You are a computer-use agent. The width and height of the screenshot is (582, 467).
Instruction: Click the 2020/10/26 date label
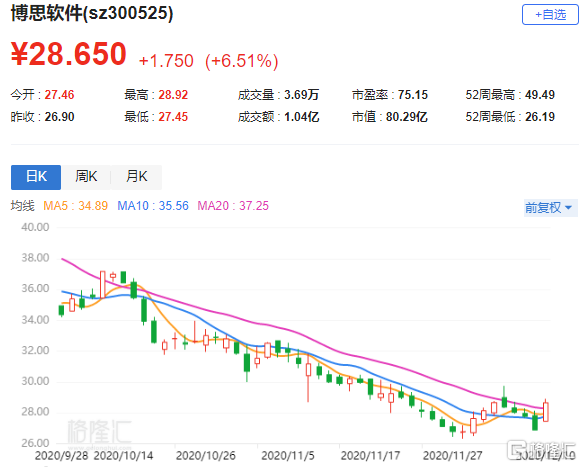coord(206,455)
